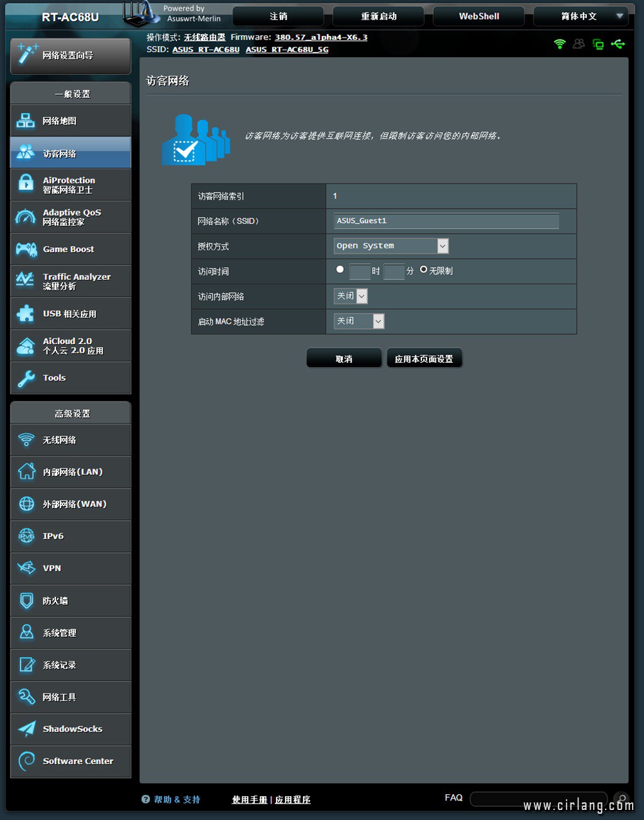Open the network setup wizard icon

click(27, 54)
